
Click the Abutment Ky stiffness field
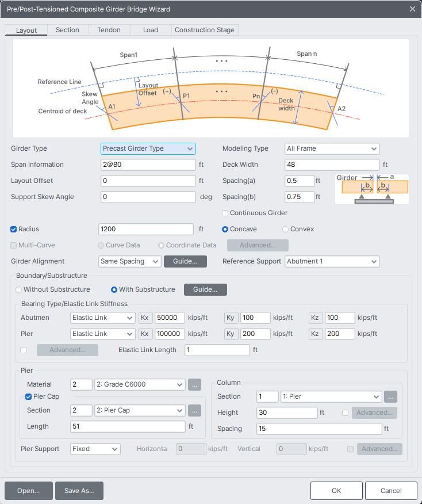[255, 318]
